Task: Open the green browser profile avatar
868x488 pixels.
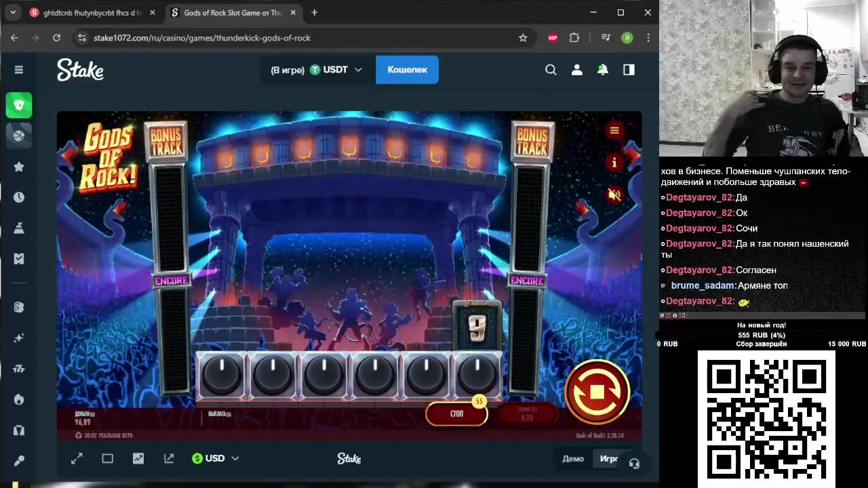Action: pos(627,38)
